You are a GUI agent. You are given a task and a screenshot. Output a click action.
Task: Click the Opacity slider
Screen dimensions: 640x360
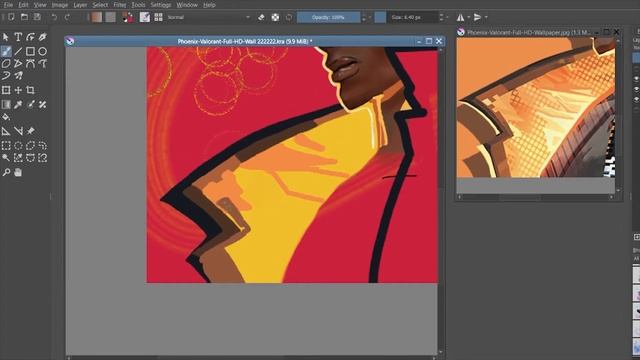tap(329, 17)
